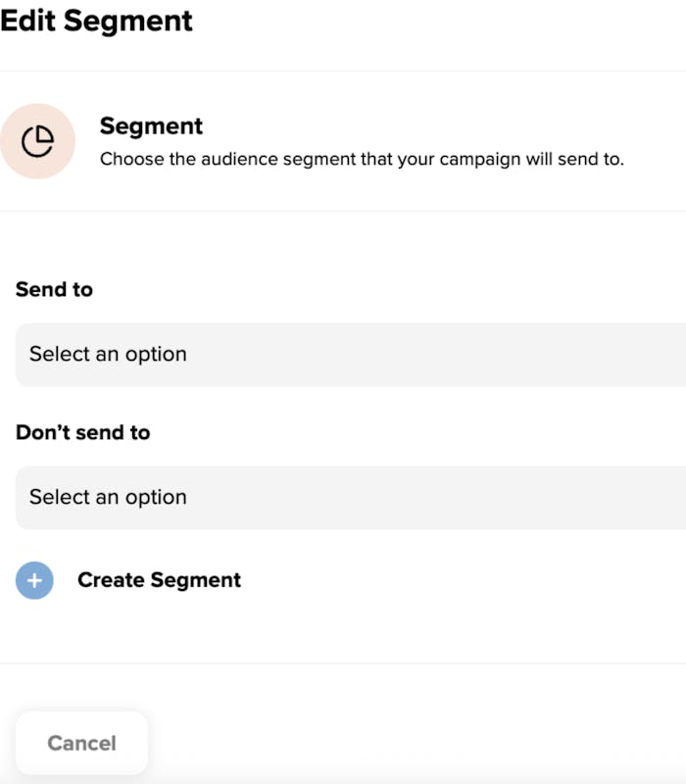This screenshot has height=784, width=686.
Task: Expand the Don't send to dropdown
Action: pos(351,497)
